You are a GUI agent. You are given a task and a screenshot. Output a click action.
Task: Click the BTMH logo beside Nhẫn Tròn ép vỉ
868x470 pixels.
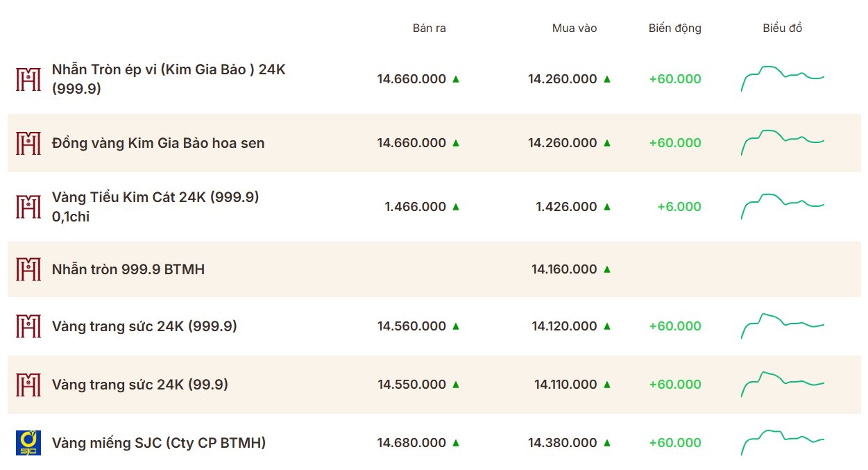click(28, 79)
